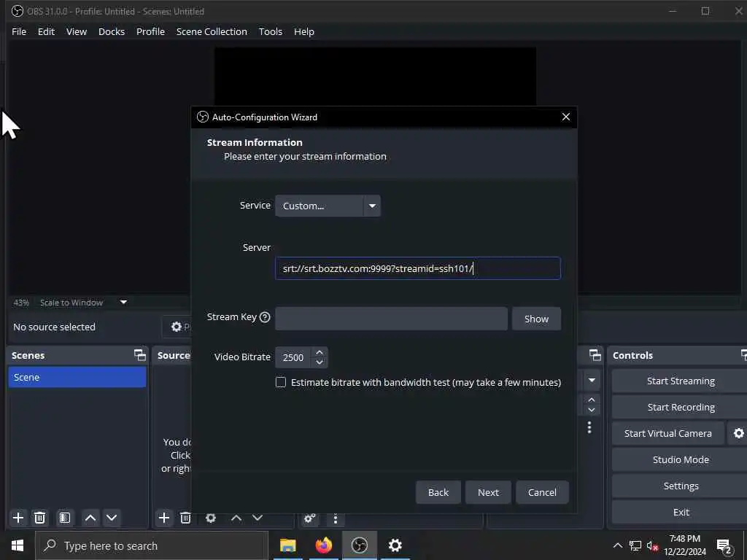Image resolution: width=747 pixels, height=560 pixels.
Task: Open transition three-dot options menu
Action: [x=589, y=427]
